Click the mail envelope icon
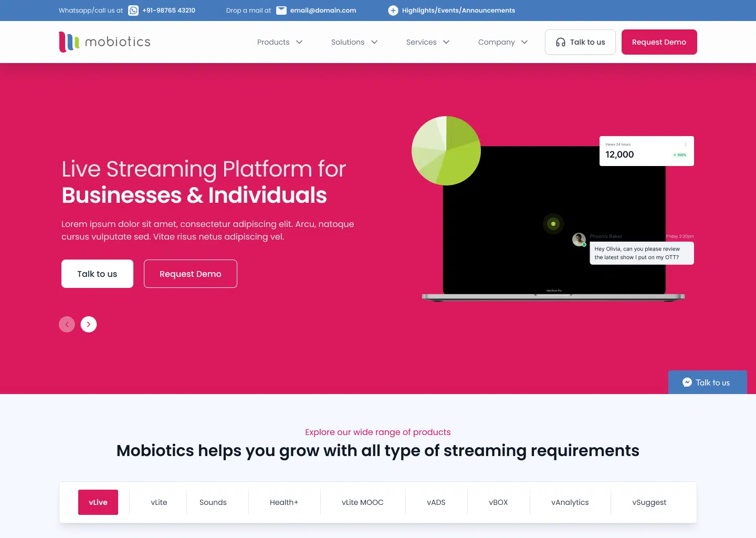The width and height of the screenshot is (756, 538). 281,11
